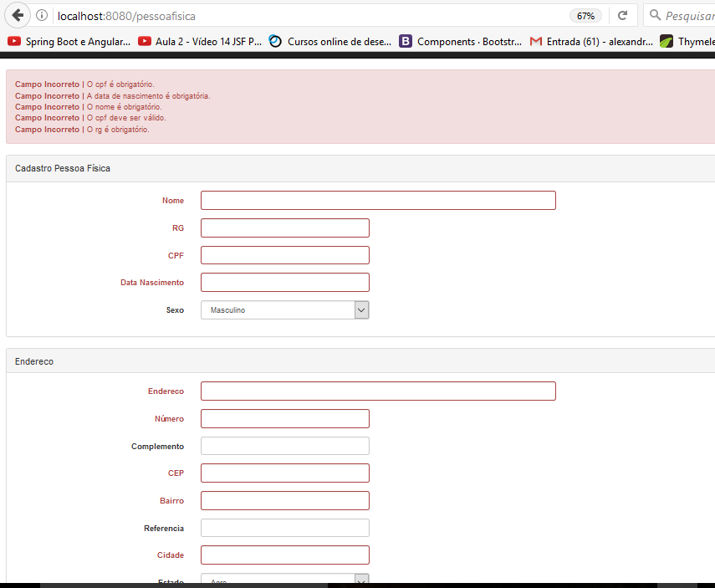The width and height of the screenshot is (715, 588).
Task: Open the Aula 2 Vídeo 14 JSF bookmark
Action: click(x=200, y=42)
